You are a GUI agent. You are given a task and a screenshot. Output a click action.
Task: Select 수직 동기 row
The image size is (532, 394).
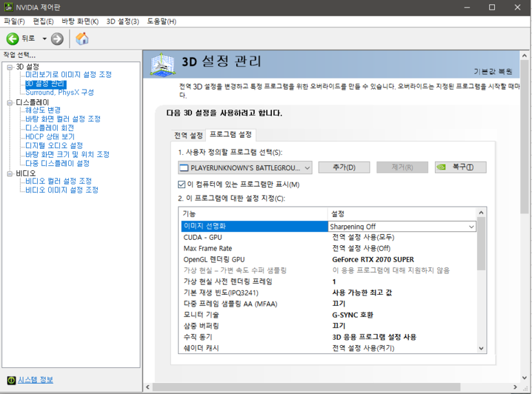coord(329,337)
